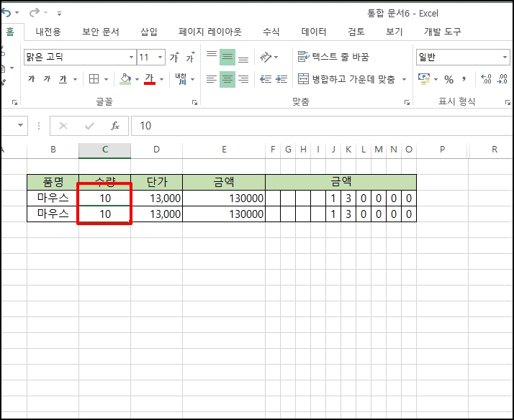The image size is (514, 420).
Task: Open borders dropdown arrow
Action: (x=107, y=79)
